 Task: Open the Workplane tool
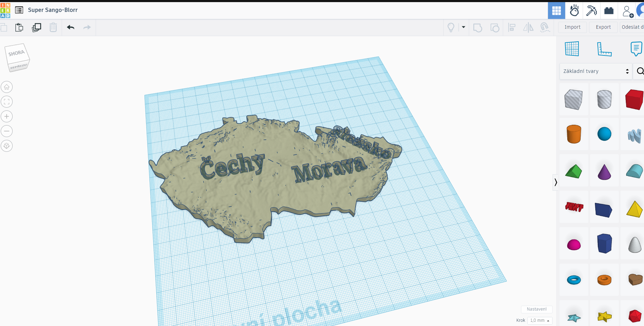click(x=572, y=49)
